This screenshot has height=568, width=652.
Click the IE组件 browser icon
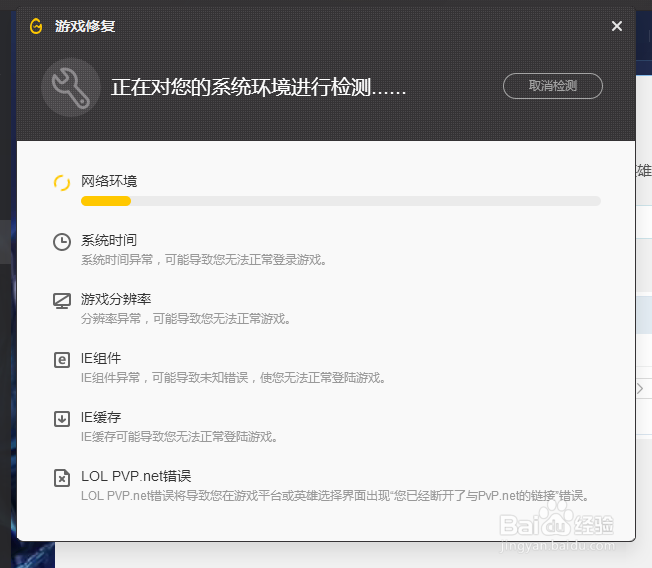coord(62,360)
